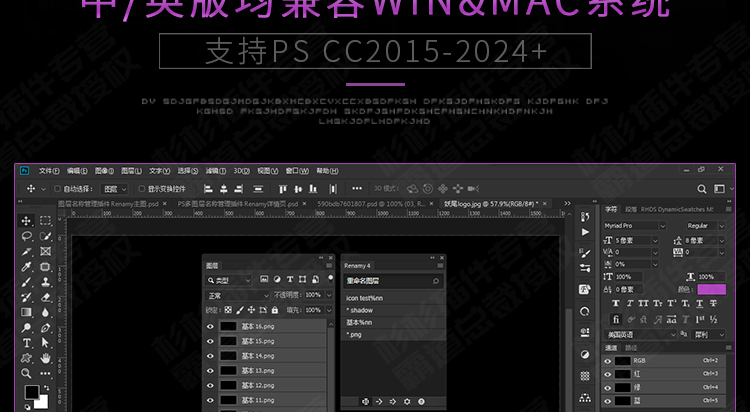The image size is (750, 412).
Task: Select the Path Selection arrow tool
Action: point(45,343)
